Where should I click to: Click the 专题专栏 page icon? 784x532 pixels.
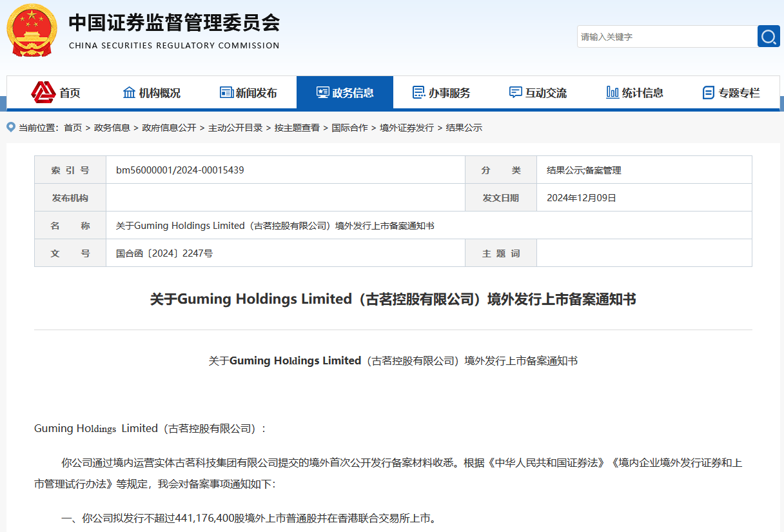pyautogui.click(x=709, y=93)
